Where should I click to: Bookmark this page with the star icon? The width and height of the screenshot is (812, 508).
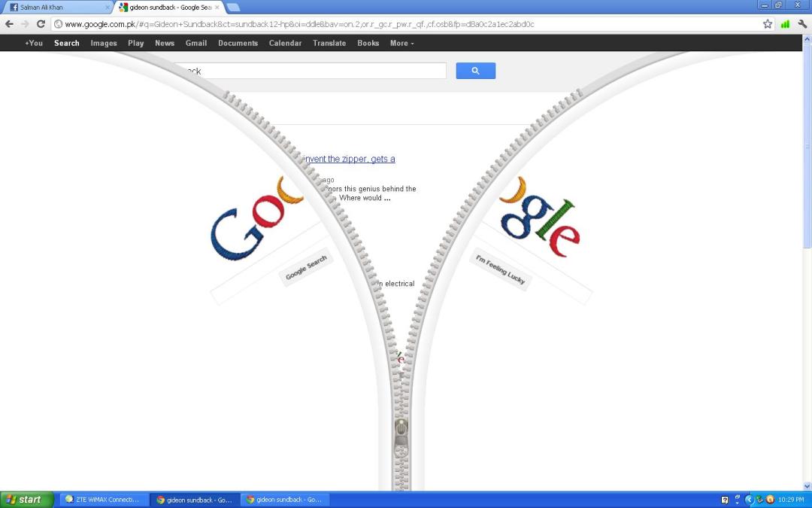tap(768, 24)
